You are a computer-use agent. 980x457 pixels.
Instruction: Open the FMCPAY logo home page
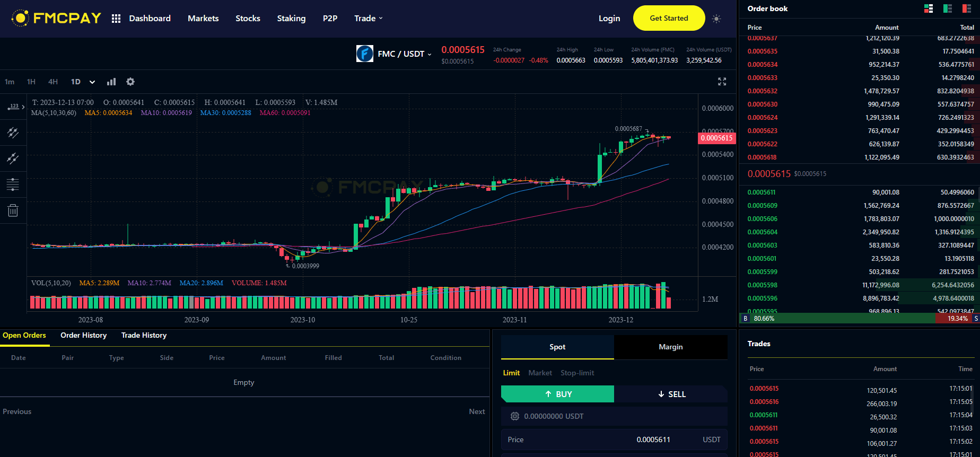(56, 18)
